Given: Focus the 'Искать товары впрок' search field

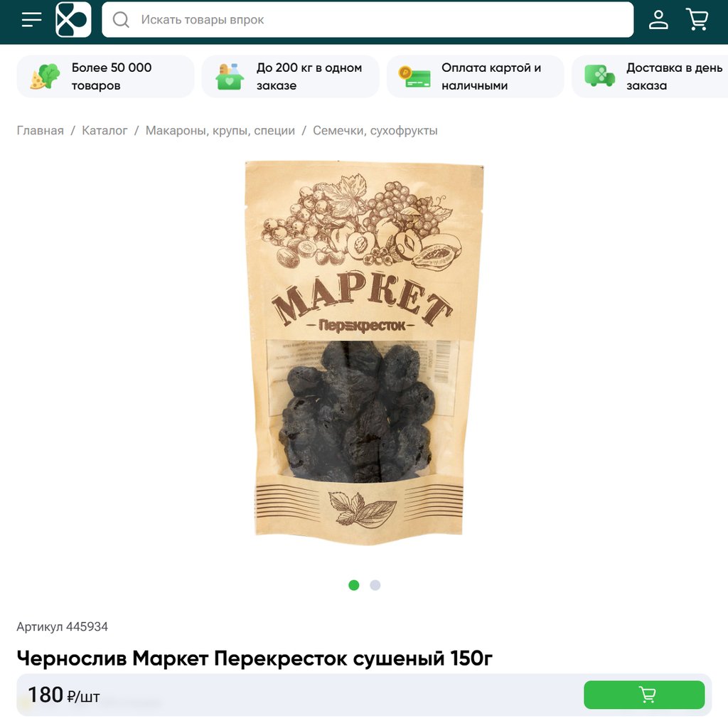Looking at the screenshot, I should [368, 19].
